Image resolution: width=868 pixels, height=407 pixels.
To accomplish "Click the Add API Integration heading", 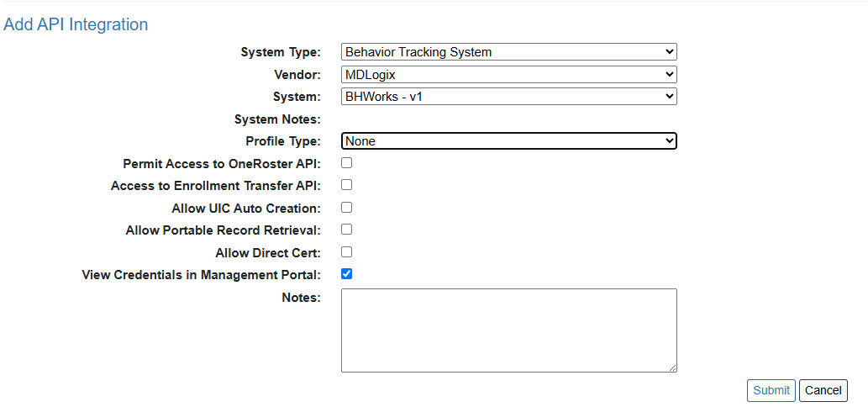I will (x=76, y=25).
